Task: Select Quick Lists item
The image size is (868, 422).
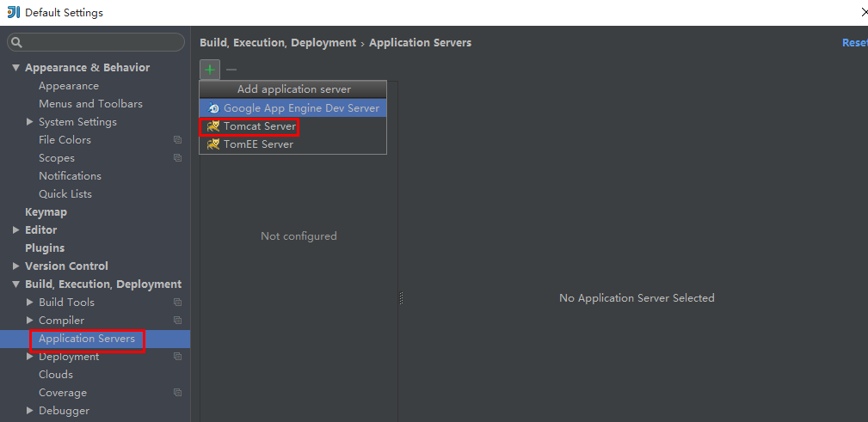Action: pyautogui.click(x=65, y=194)
